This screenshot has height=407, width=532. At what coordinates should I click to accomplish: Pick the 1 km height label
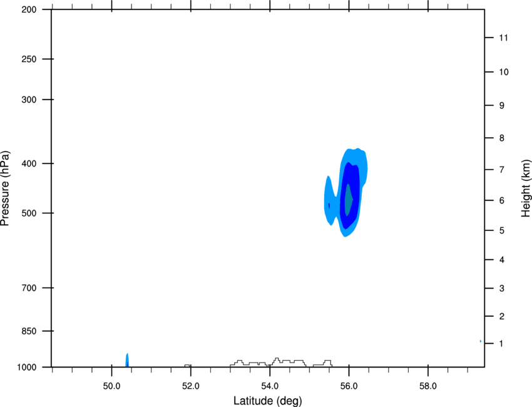pos(501,344)
